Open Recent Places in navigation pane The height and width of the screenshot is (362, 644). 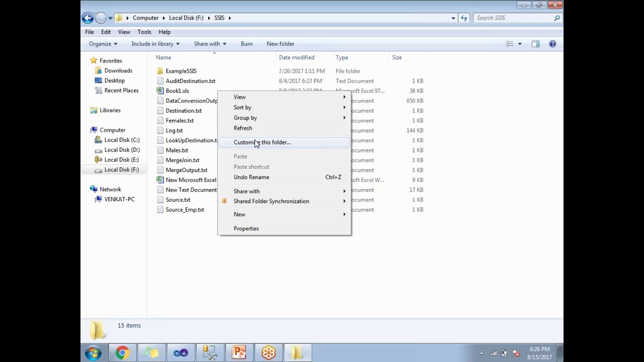coord(121,90)
